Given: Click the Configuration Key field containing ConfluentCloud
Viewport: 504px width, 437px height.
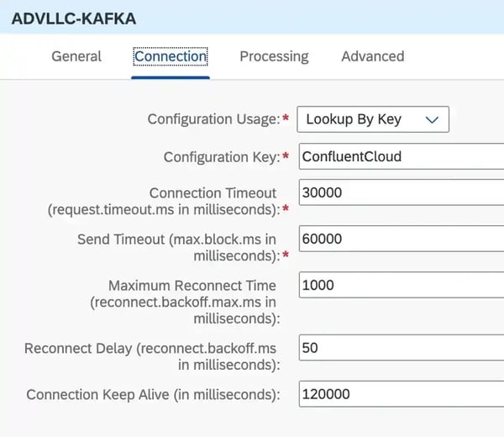Looking at the screenshot, I should [401, 156].
